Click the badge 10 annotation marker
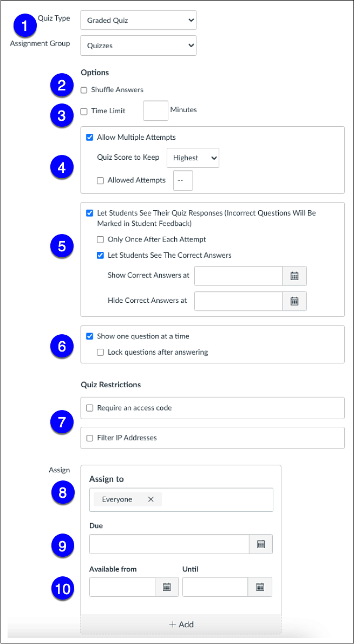 (x=62, y=589)
